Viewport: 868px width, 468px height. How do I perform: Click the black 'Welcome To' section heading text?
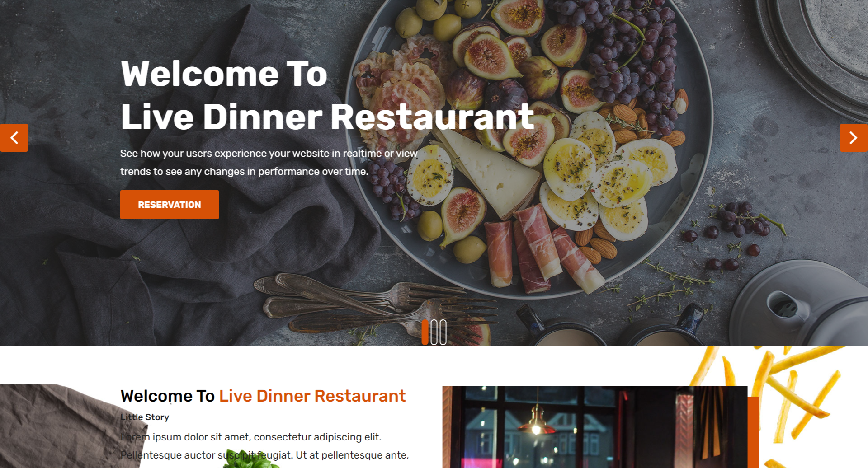[167, 396]
